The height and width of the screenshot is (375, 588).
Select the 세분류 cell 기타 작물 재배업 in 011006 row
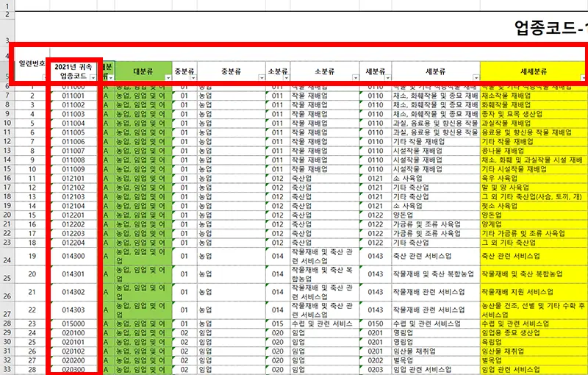point(436,142)
